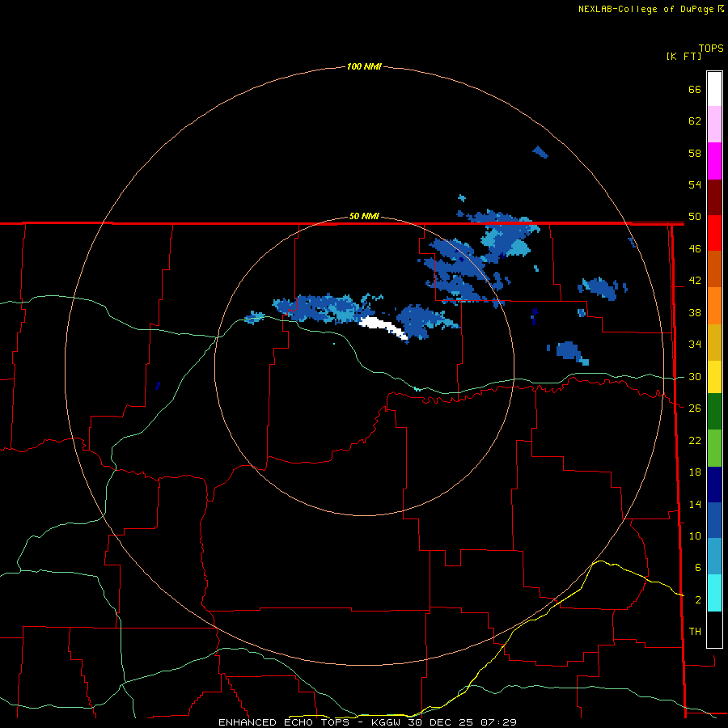This screenshot has height=728, width=728.
Task: Click the 14 legend value
Action: [695, 504]
